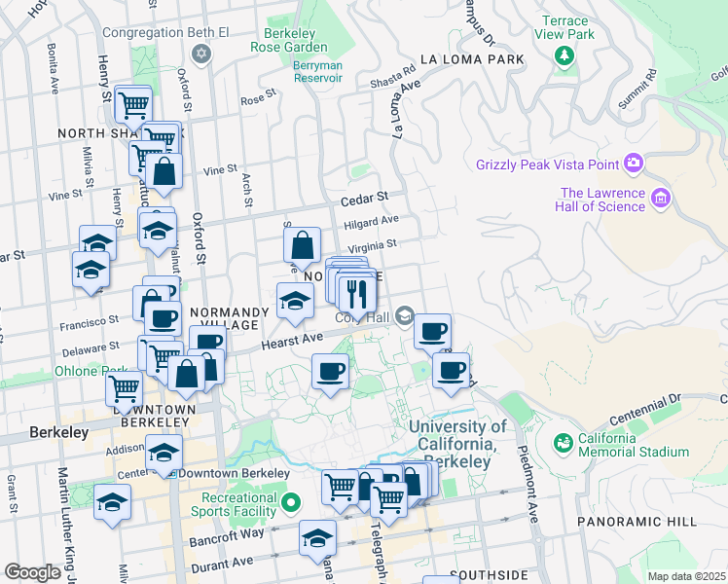Click the lower graduation cap marker near Henry St
728x584 pixels.
point(91,270)
